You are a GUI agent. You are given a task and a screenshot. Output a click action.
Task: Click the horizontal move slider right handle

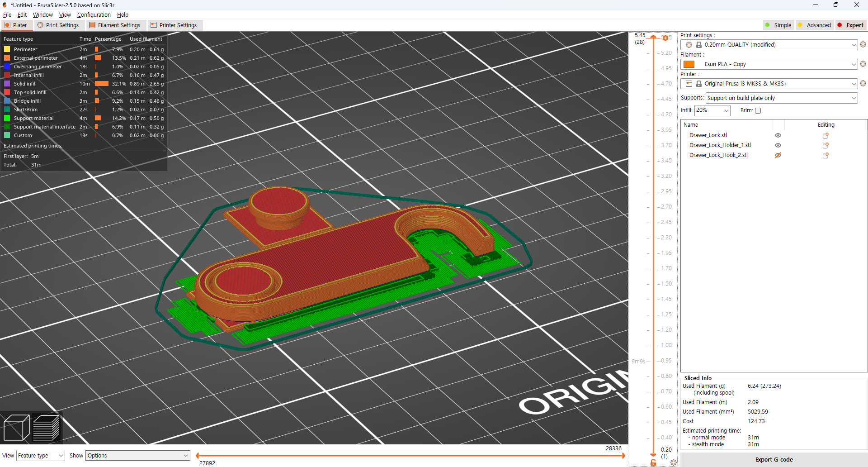[x=624, y=456]
